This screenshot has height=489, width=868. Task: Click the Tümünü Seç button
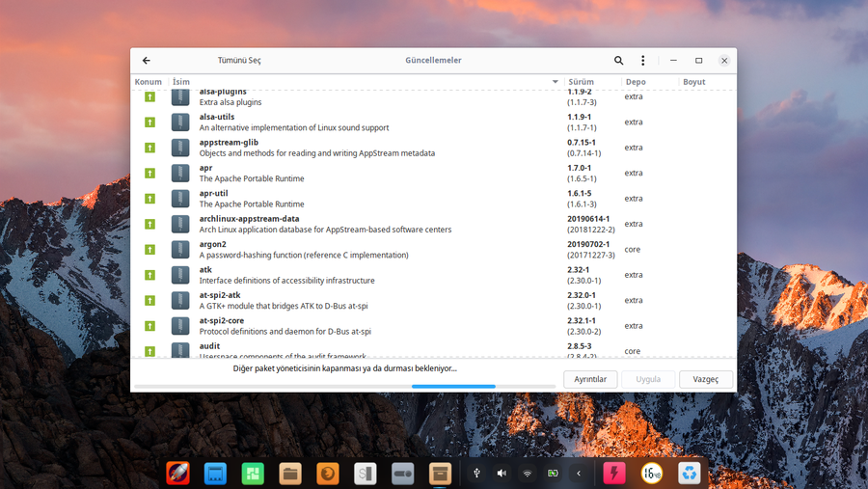point(239,61)
